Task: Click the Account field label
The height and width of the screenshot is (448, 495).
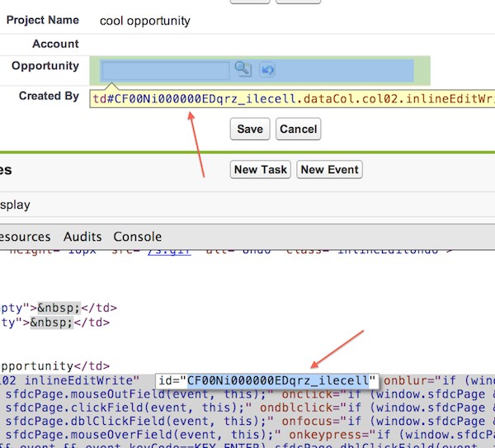Action: tap(55, 44)
